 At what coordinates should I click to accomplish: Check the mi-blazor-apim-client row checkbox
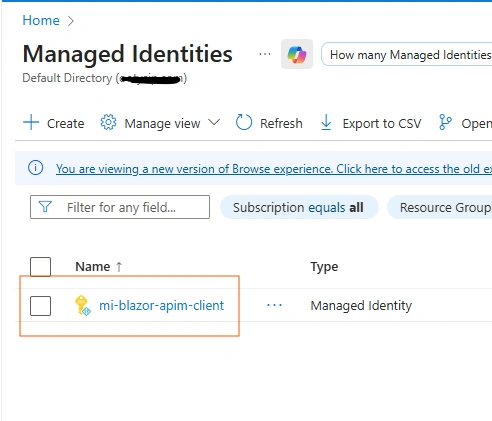pyautogui.click(x=40, y=306)
